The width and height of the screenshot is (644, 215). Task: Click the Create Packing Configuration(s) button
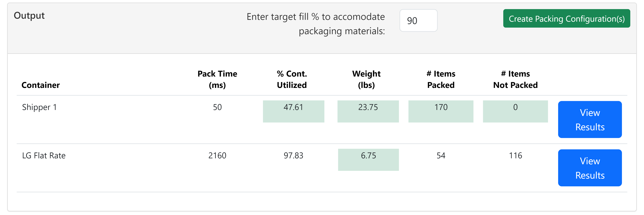(566, 19)
